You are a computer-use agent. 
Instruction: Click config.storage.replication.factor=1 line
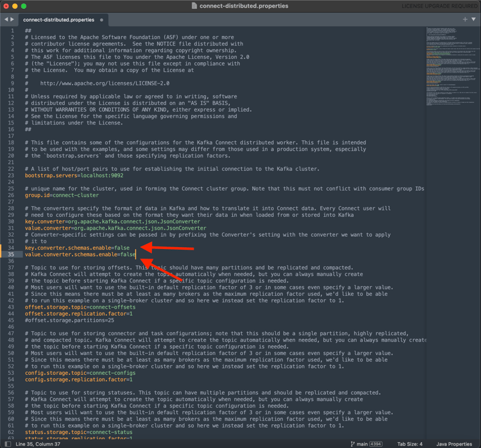(78, 379)
